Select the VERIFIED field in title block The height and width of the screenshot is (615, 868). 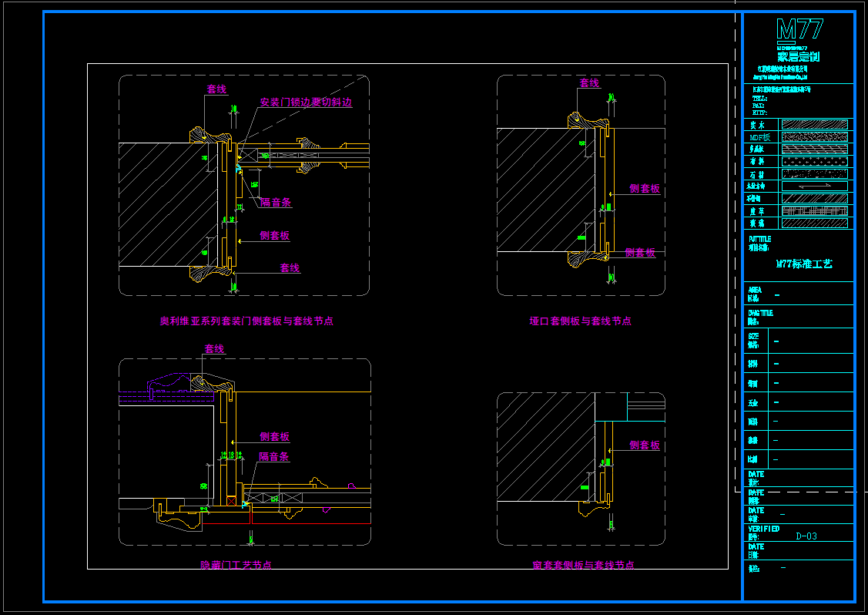click(763, 529)
